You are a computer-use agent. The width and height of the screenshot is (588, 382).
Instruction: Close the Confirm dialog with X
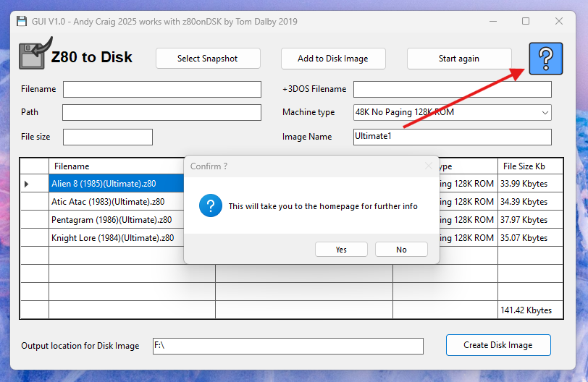(x=427, y=166)
